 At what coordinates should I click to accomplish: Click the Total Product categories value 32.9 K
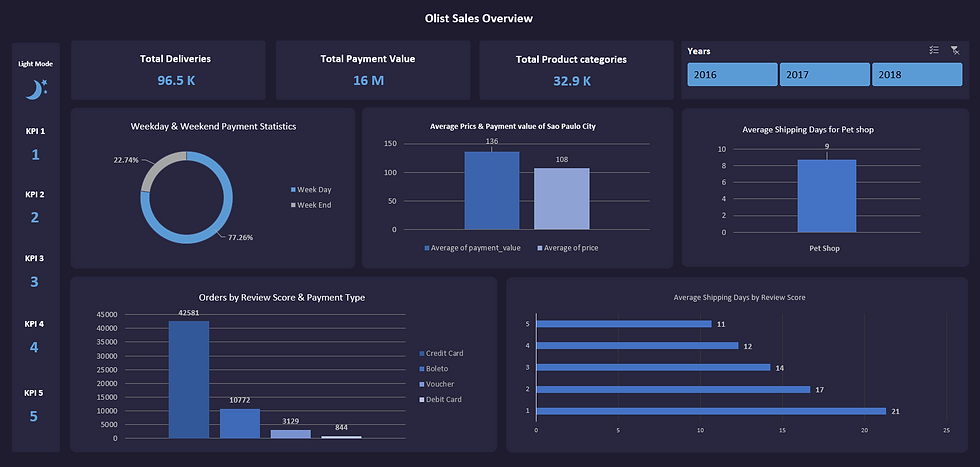click(x=571, y=81)
